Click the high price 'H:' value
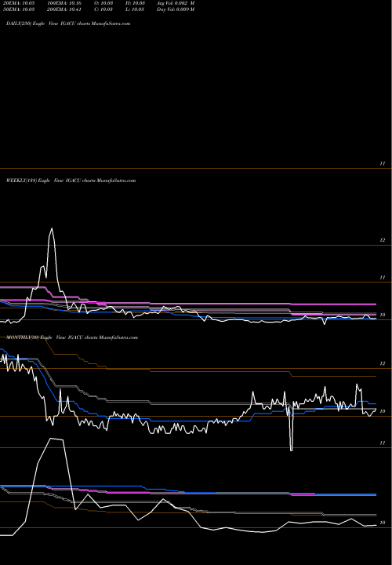The width and height of the screenshot is (392, 565). [x=135, y=3]
